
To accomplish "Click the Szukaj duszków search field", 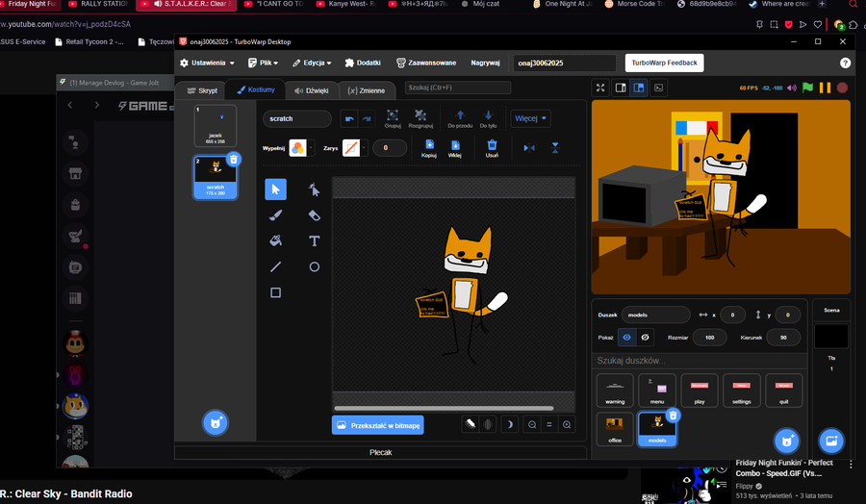I will pyautogui.click(x=700, y=361).
